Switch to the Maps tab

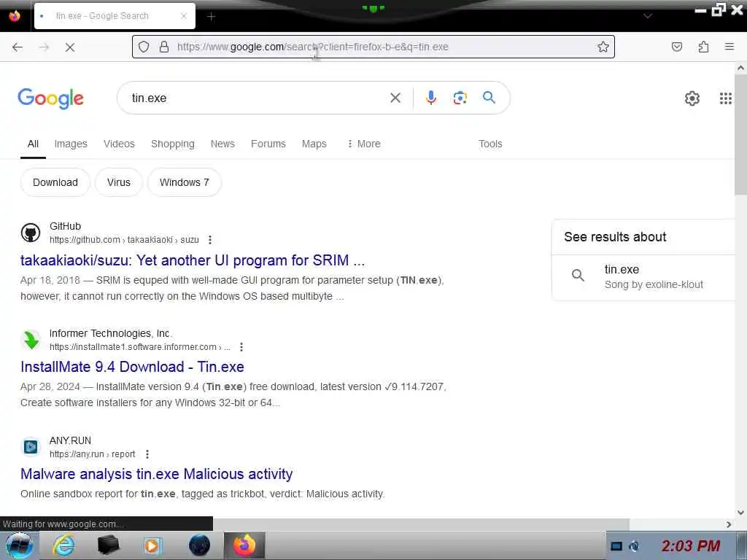point(314,144)
